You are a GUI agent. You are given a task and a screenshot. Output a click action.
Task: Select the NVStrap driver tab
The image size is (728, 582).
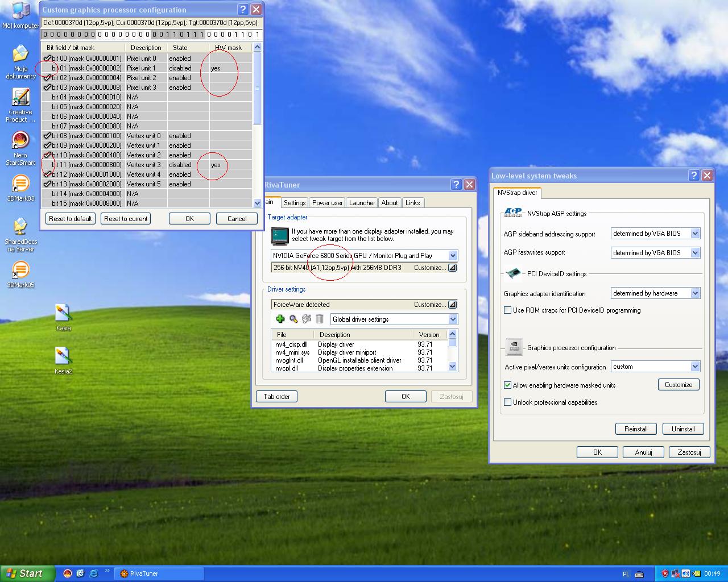(518, 193)
